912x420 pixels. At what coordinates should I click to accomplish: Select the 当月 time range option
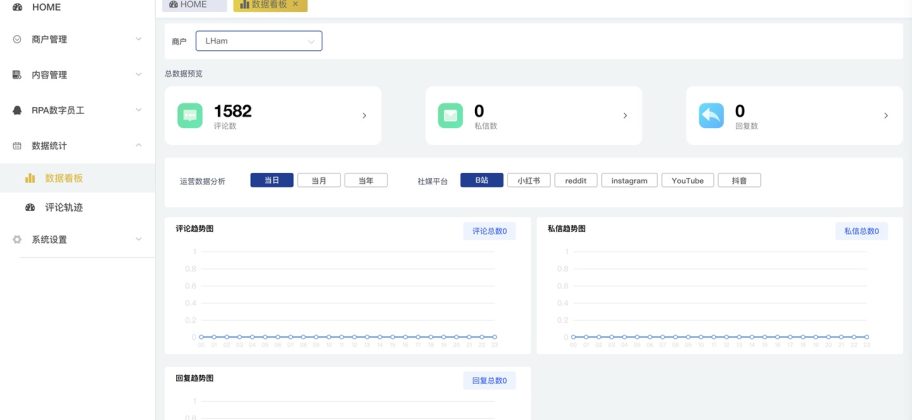pos(319,181)
